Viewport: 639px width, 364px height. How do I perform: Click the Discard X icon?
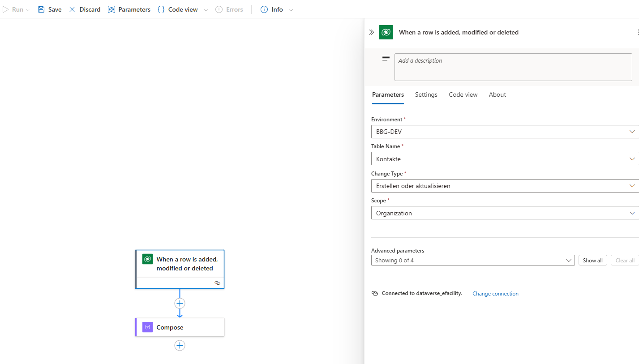coord(72,9)
